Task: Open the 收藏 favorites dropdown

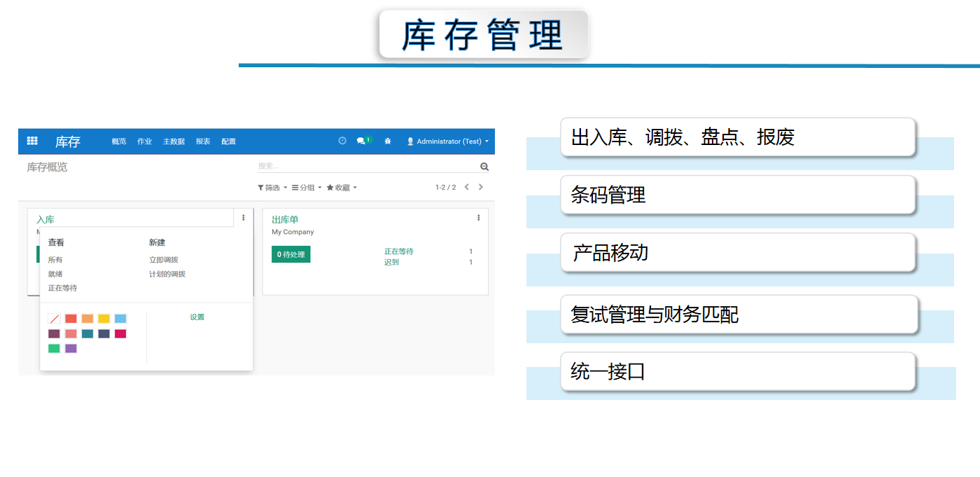Action: coord(341,187)
